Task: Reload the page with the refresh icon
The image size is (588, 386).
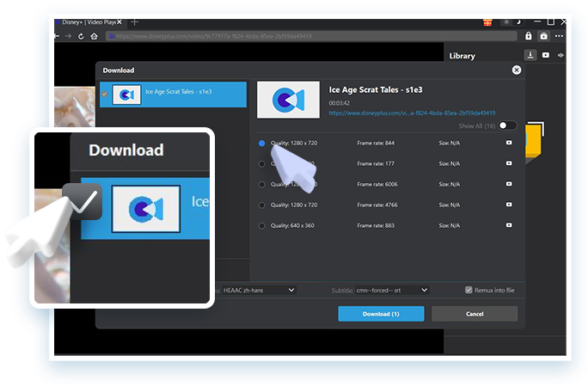Action: [x=81, y=36]
